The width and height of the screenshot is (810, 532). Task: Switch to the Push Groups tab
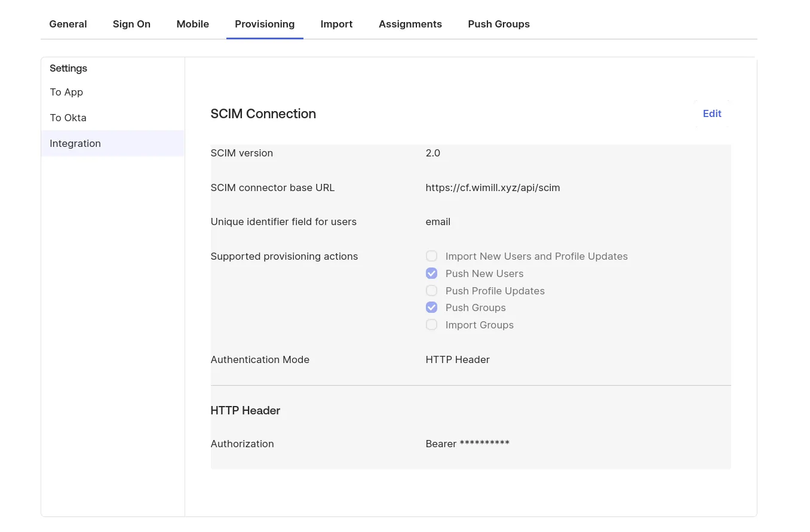[x=499, y=24]
